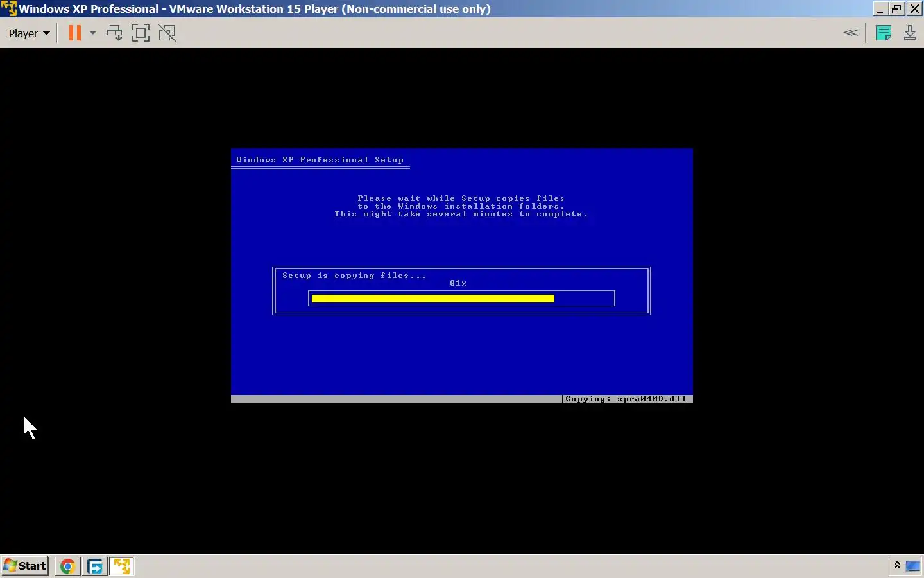The image size is (924, 578).
Task: Close the VMware Player window
Action: pos(914,9)
